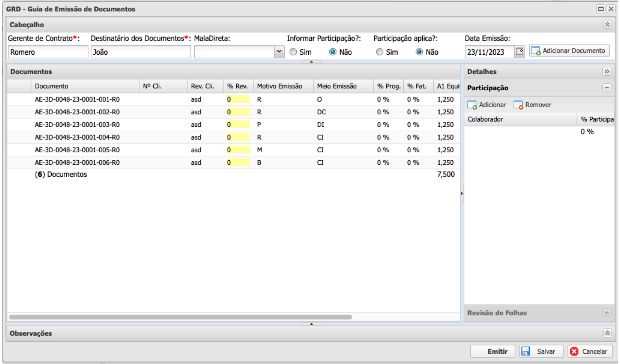Click Remover in the Participação panel
Viewport: 620px width, 364px height.
pyautogui.click(x=532, y=105)
